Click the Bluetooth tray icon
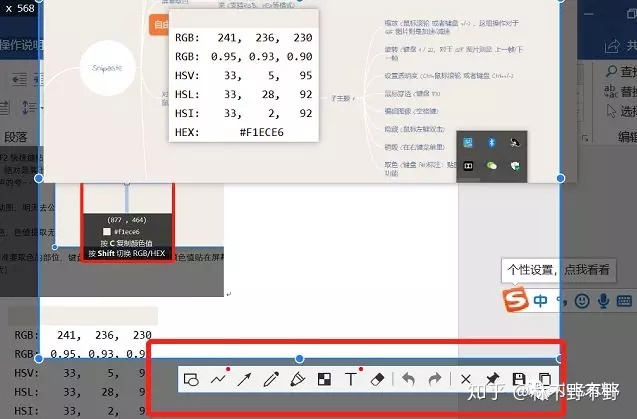Viewport: 637px width, 419px height. [x=492, y=142]
